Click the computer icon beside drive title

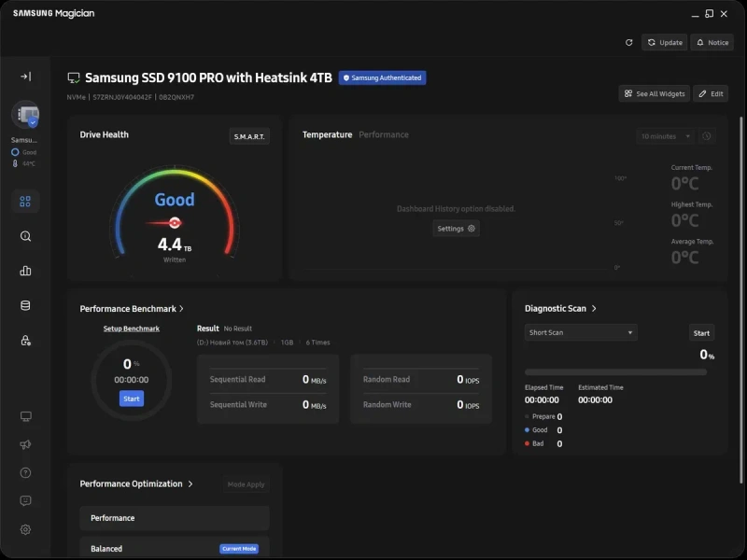click(x=74, y=78)
